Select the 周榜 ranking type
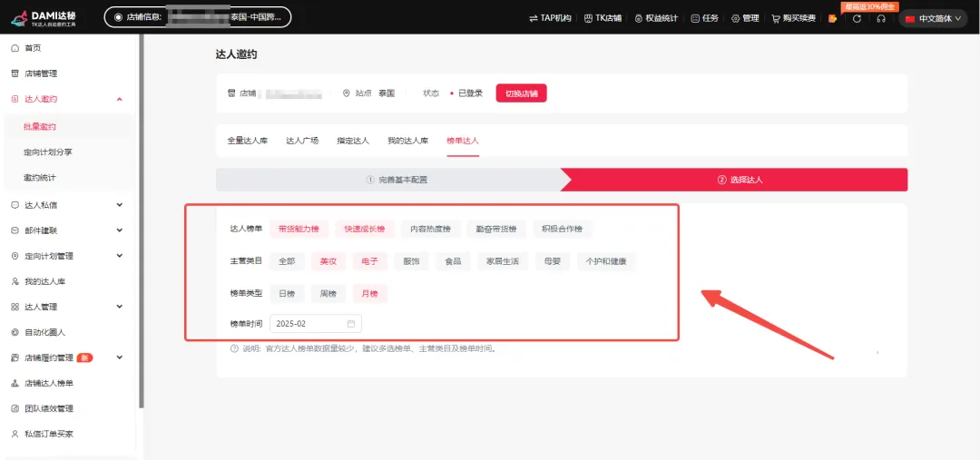 pyautogui.click(x=328, y=294)
